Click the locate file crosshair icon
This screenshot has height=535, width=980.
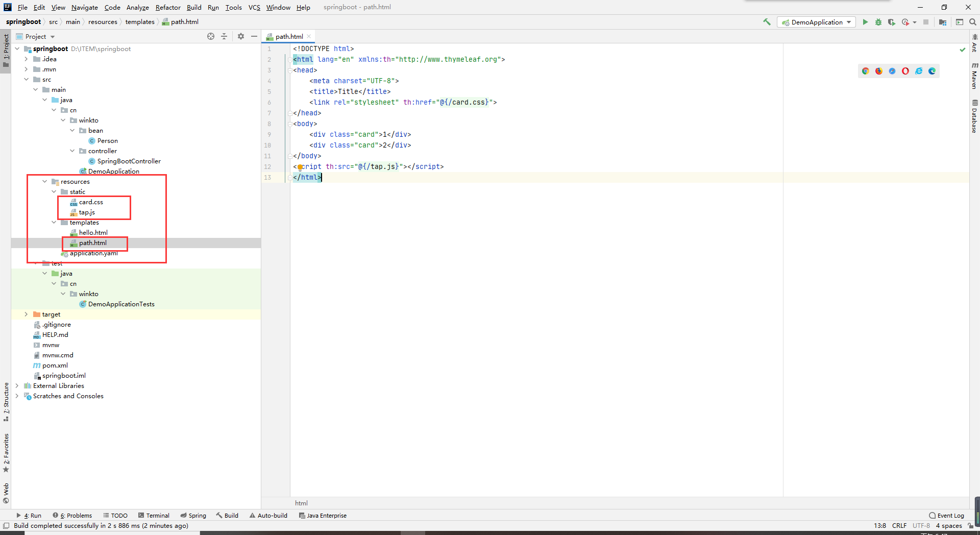click(x=211, y=36)
